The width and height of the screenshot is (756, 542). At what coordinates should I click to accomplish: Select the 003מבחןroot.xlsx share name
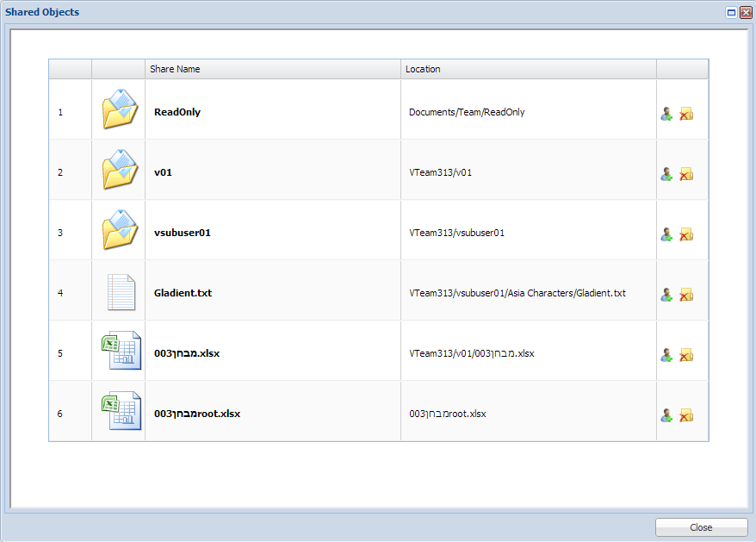(x=196, y=414)
